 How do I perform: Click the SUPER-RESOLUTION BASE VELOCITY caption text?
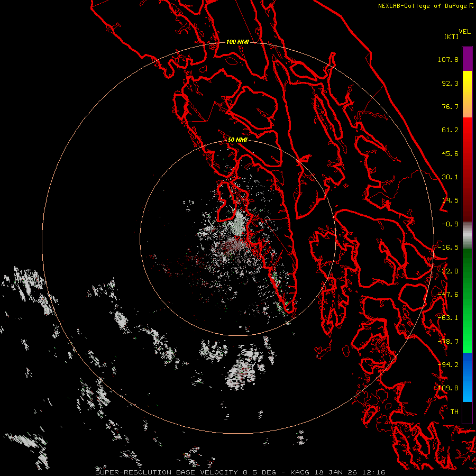coord(167,472)
